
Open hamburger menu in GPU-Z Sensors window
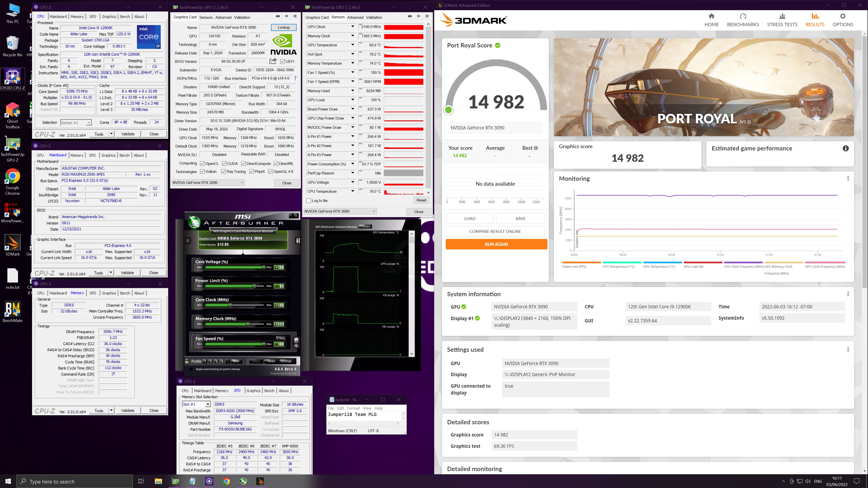427,16
